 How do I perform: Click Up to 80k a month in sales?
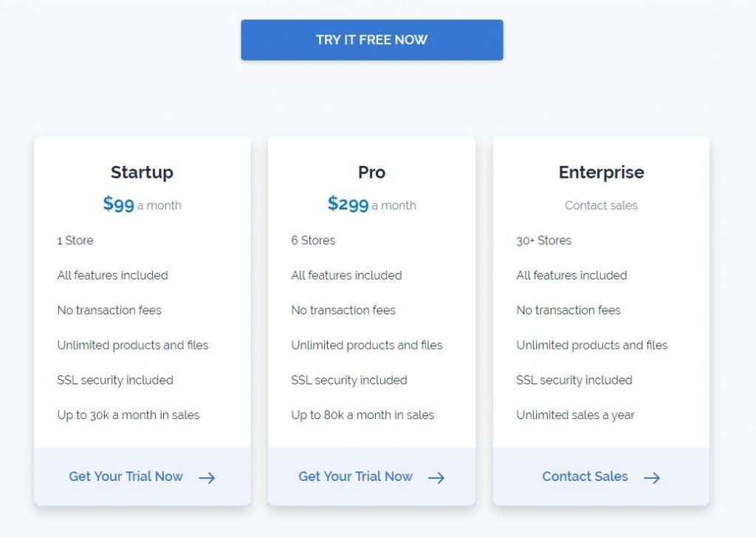362,415
